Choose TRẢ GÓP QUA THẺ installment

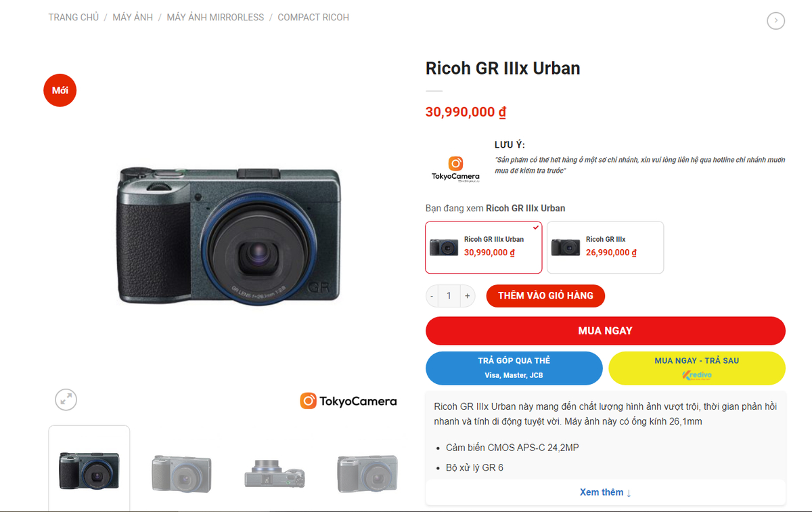pos(514,368)
